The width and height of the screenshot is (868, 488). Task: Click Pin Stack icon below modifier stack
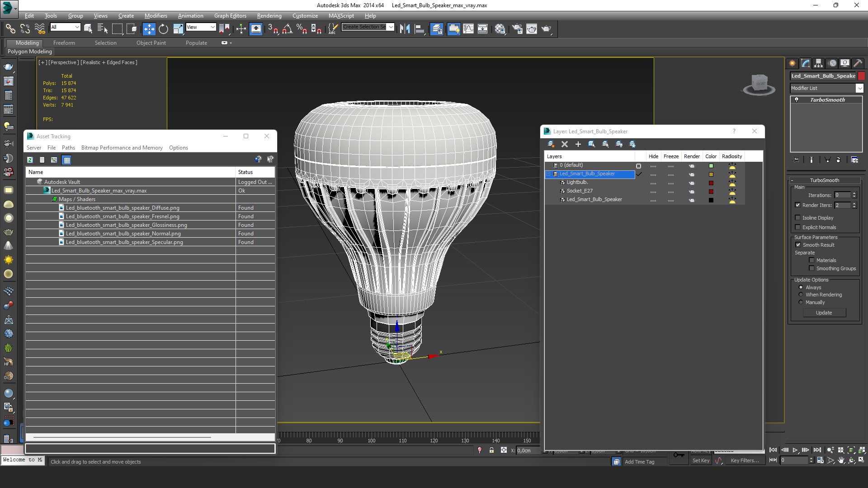(x=796, y=160)
